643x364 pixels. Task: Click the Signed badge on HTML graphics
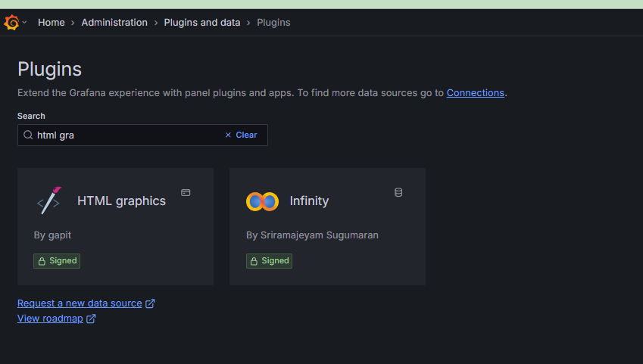point(57,260)
